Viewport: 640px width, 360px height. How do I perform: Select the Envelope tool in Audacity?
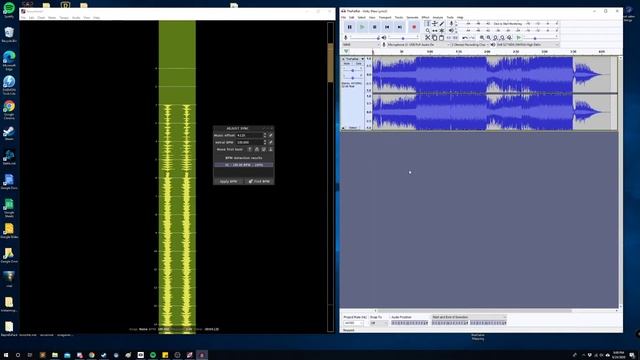click(x=435, y=24)
